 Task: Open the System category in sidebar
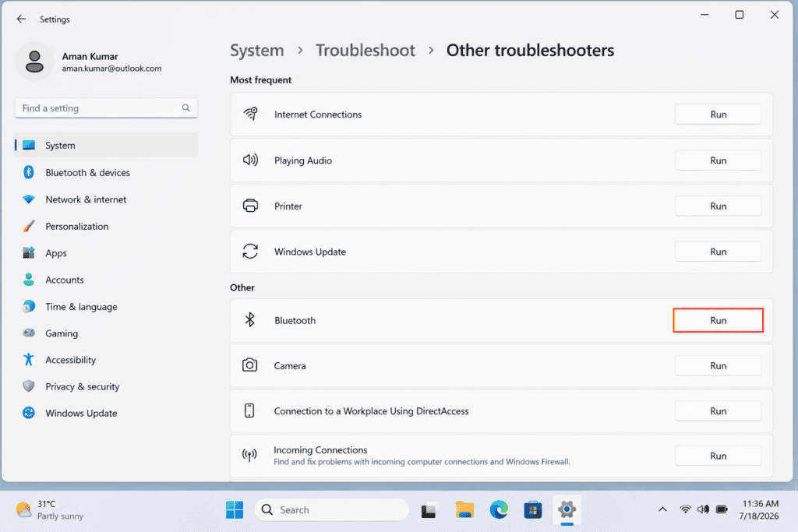click(x=106, y=145)
